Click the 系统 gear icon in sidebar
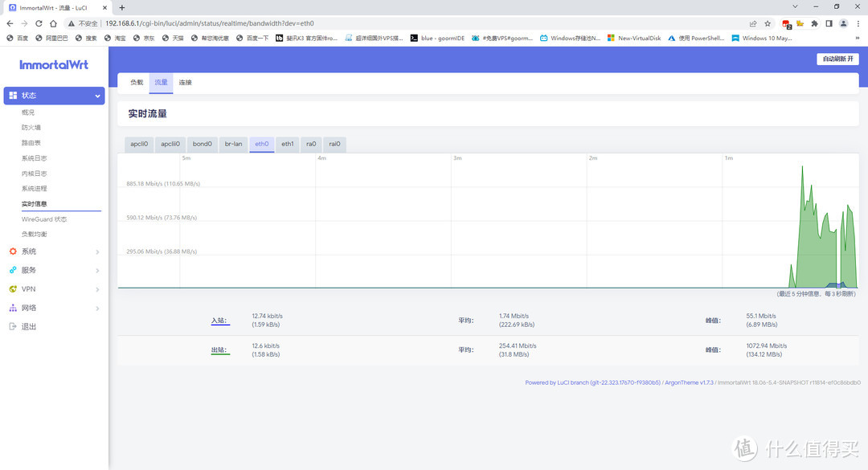Viewport: 868px width, 470px height. coord(13,251)
